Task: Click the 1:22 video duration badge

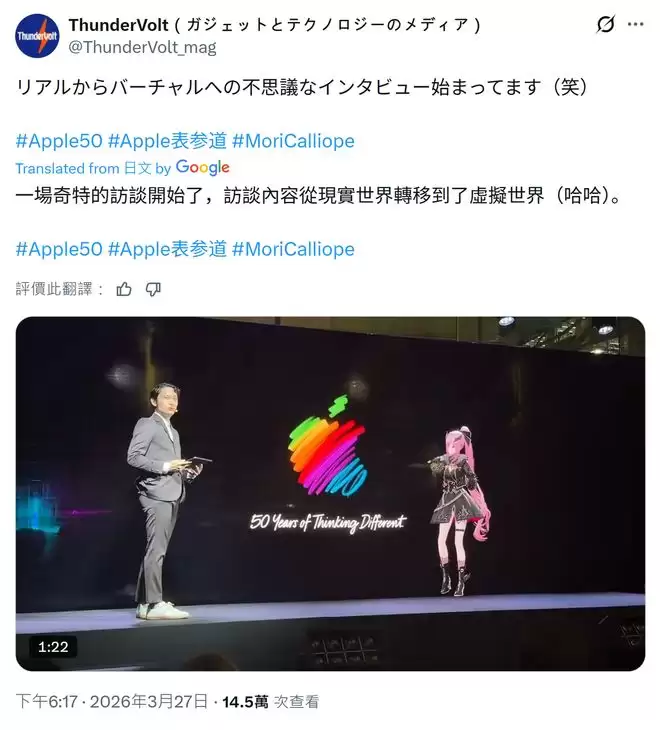Action: pos(53,647)
